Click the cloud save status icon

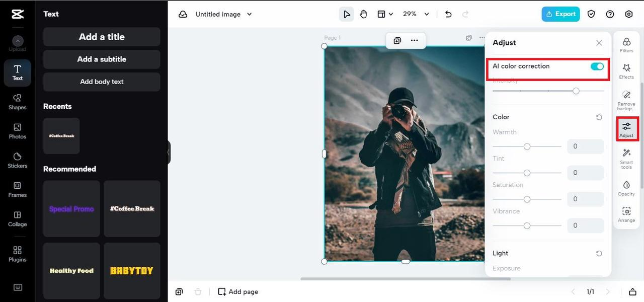[183, 14]
